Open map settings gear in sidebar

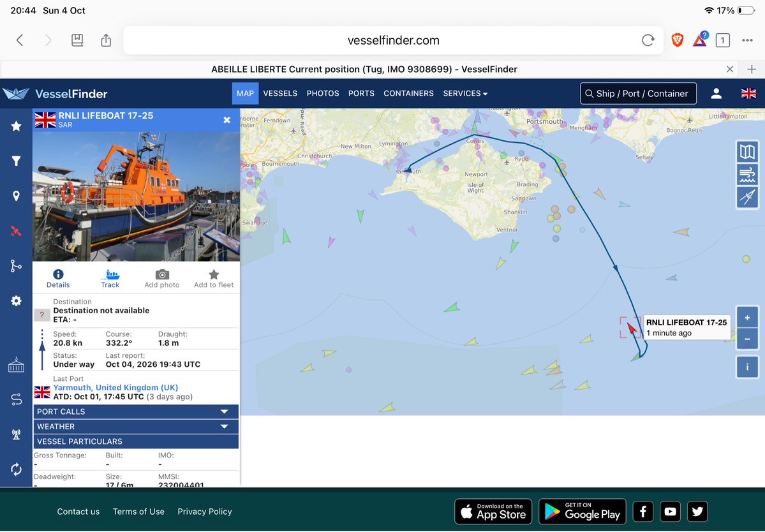pos(16,301)
